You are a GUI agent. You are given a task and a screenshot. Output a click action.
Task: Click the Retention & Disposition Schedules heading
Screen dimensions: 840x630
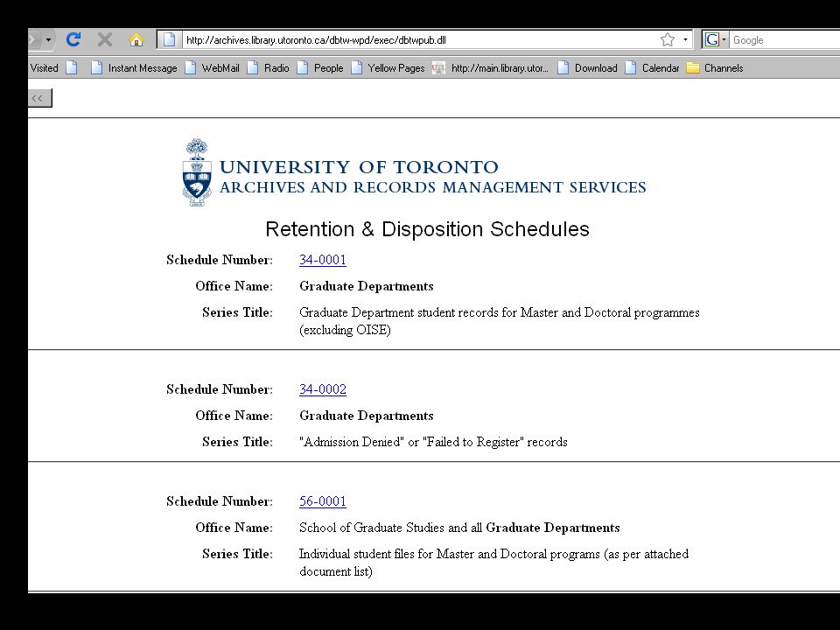tap(428, 229)
